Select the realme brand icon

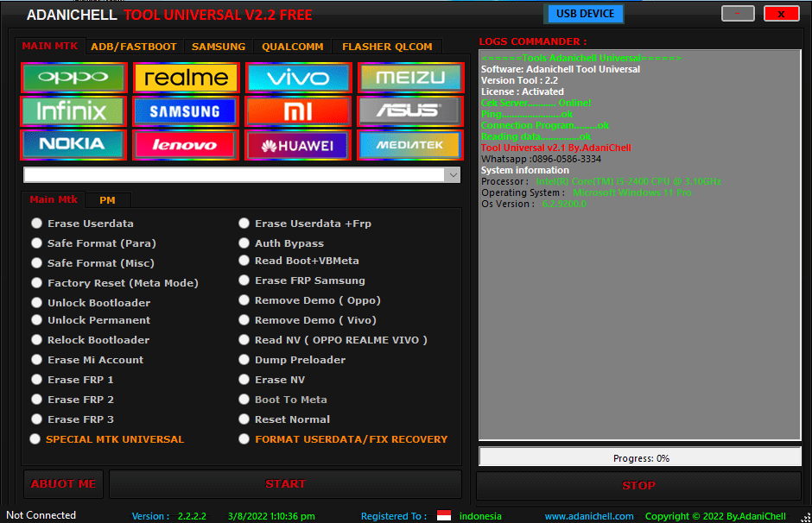pos(186,78)
